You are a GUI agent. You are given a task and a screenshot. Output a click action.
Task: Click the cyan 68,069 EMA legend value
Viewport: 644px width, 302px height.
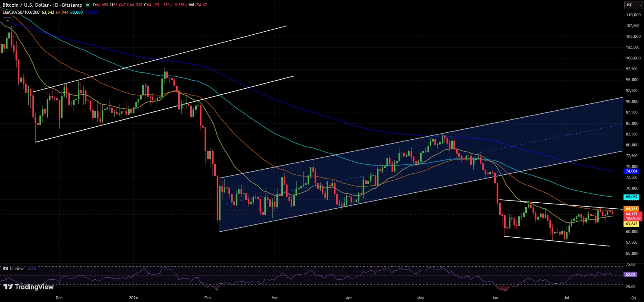pyautogui.click(x=76, y=12)
